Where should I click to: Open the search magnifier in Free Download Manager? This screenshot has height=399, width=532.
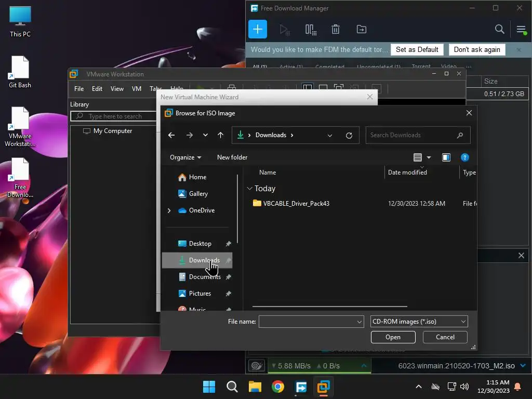coord(499,29)
